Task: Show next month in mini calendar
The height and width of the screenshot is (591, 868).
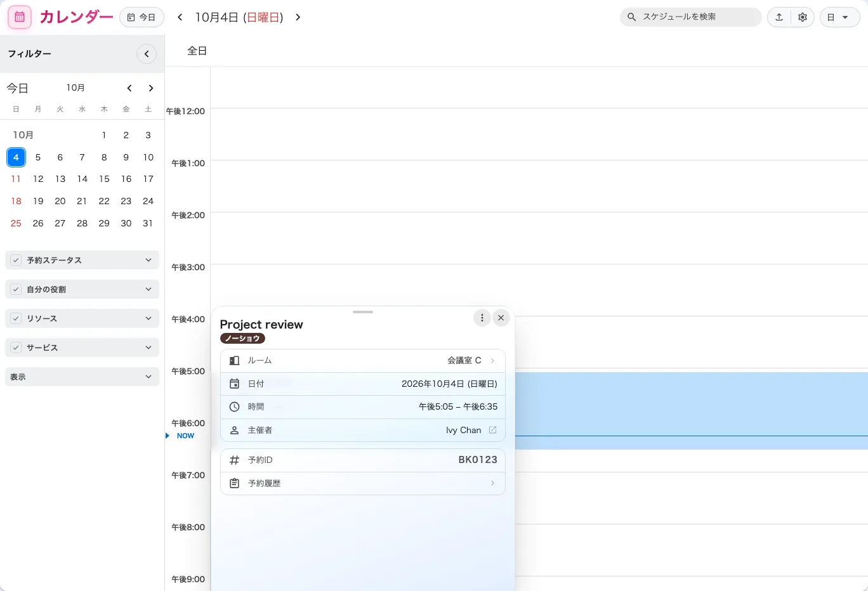Action: coord(151,88)
